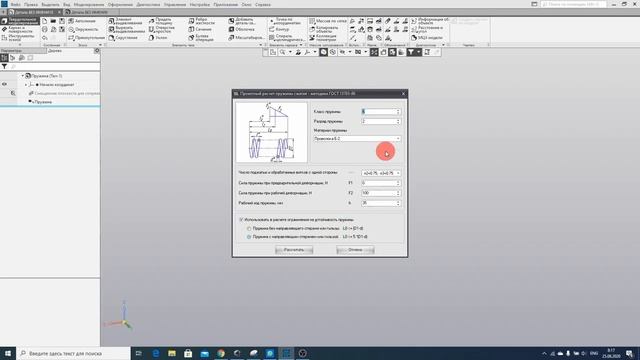
Task: Click F1 preliminary force input field
Action: click(378, 183)
